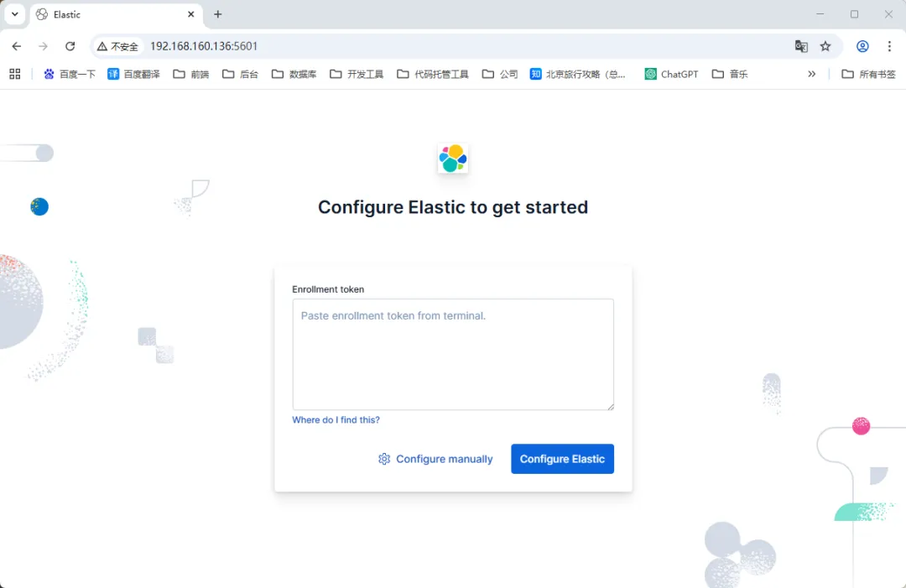Screen dimensions: 906x588
Task: Open the Chrome profile icon
Action: (862, 46)
